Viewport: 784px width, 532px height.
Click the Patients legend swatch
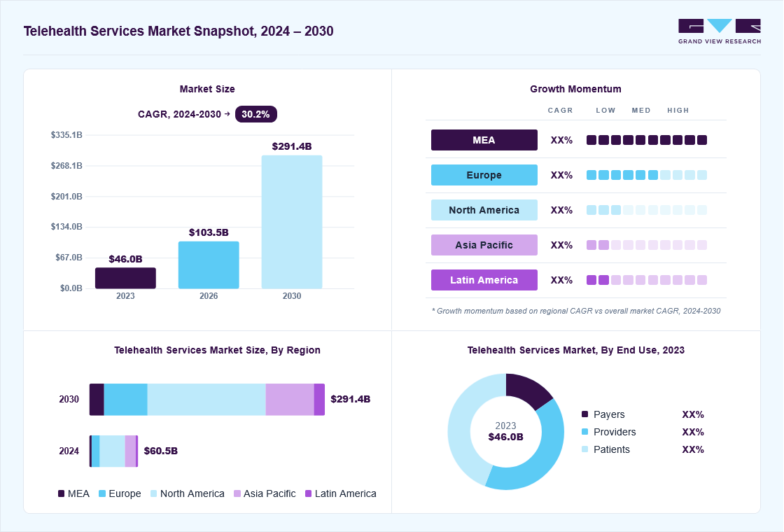pyautogui.click(x=585, y=449)
